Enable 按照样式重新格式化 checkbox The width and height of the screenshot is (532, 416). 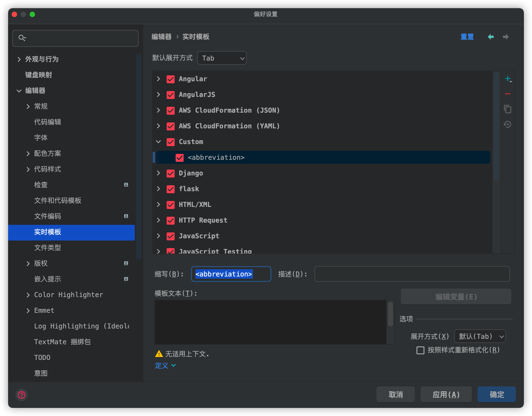[x=420, y=350]
